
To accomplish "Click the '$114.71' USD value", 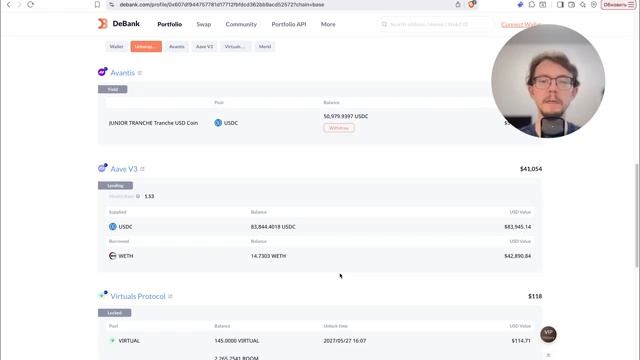I will point(521,340).
